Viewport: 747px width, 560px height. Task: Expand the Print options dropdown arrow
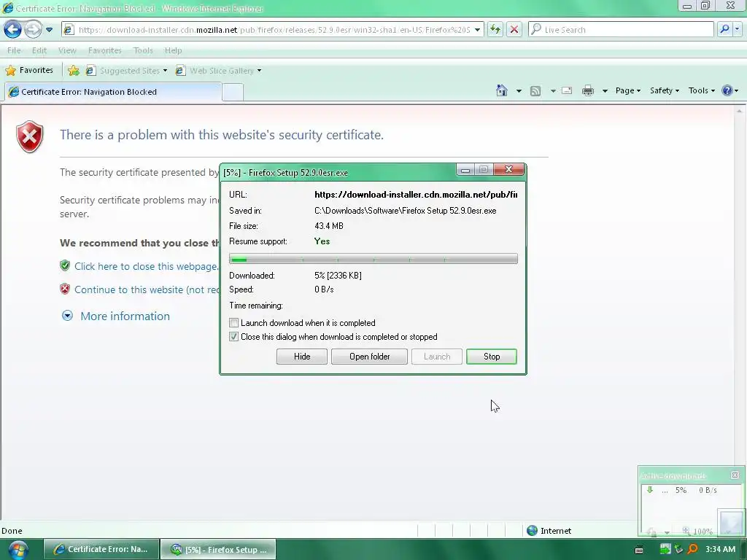point(605,90)
